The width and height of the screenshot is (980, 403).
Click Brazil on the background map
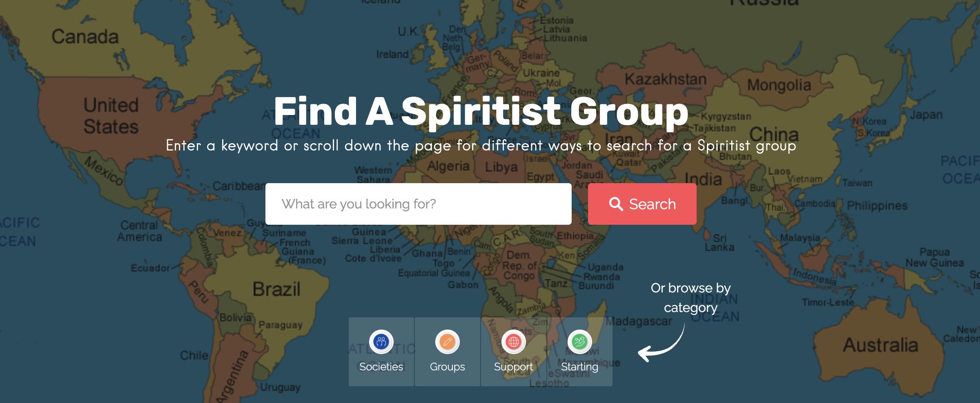[x=276, y=289]
